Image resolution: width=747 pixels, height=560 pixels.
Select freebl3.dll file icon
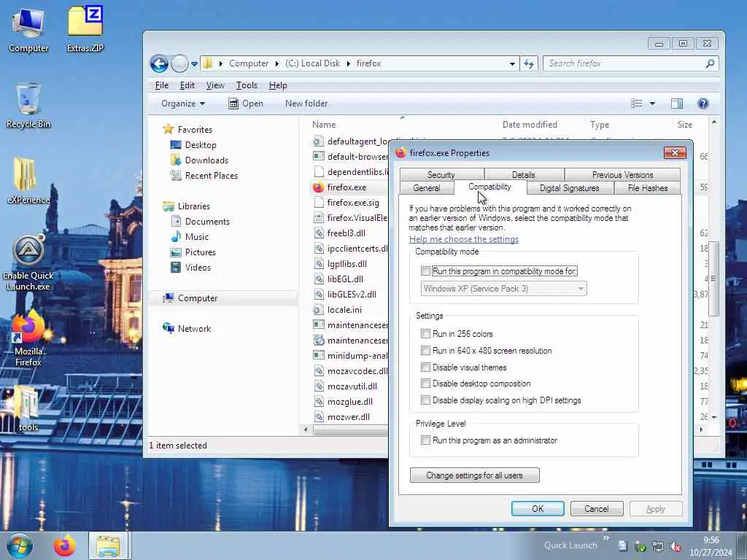(318, 233)
